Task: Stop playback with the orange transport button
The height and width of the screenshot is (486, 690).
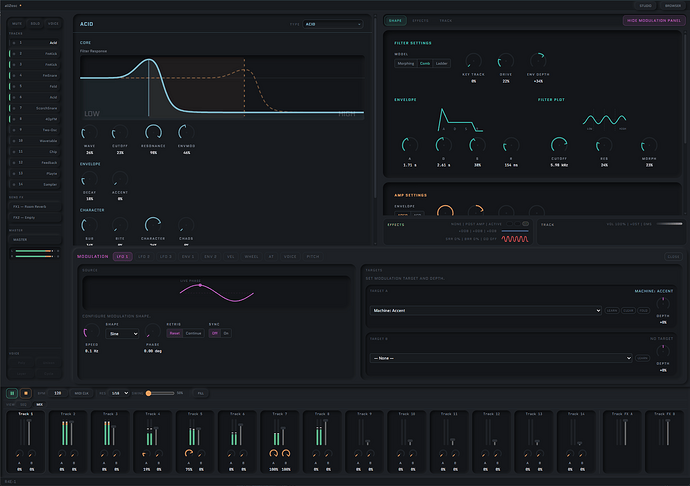Action: (x=26, y=393)
